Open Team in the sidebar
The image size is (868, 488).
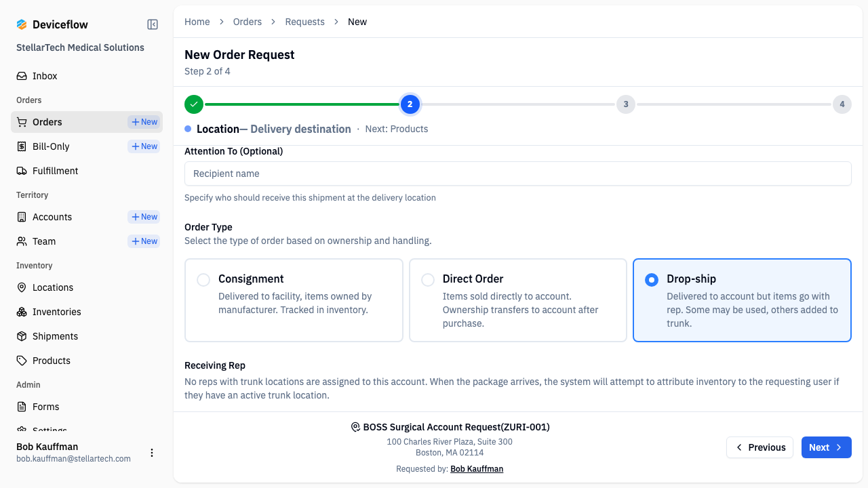(x=69, y=241)
